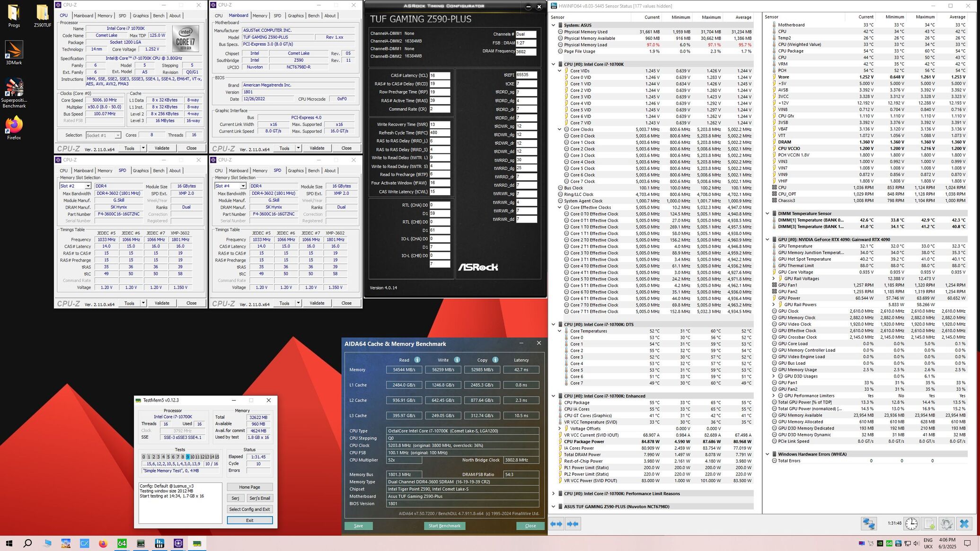Image resolution: width=980 pixels, height=551 pixels.
Task: Click TestMem5 RAM stick taskbar icon
Action: tap(197, 543)
